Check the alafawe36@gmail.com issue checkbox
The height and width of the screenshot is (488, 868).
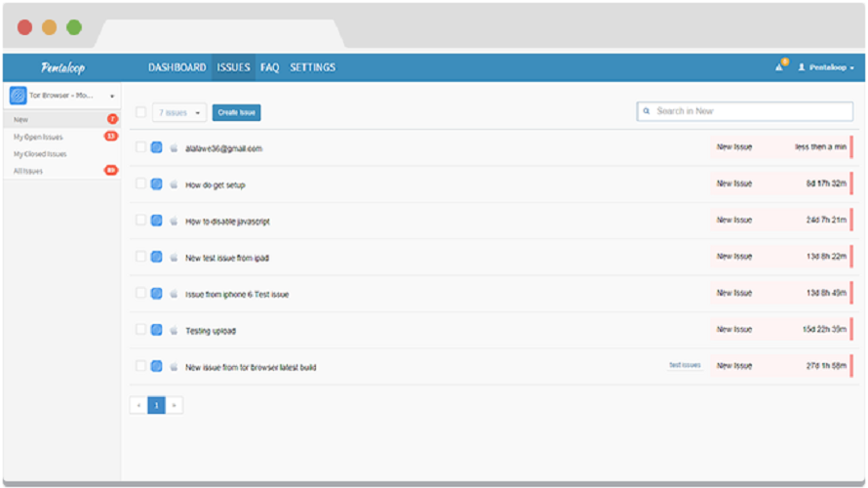click(x=140, y=147)
